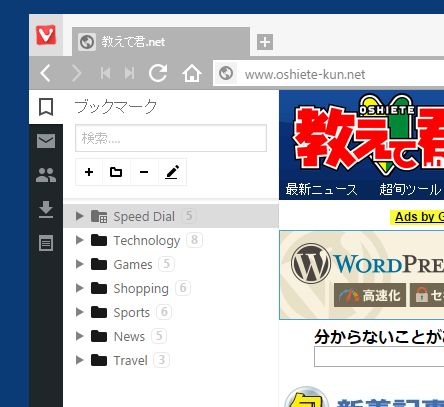Open the Bookmarks panel icon
Screen dimensions: 444x407
(x=46, y=107)
